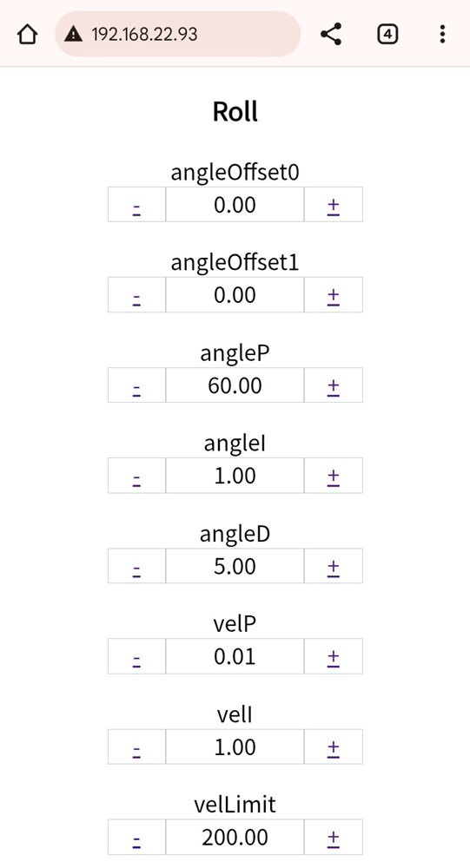Screen dimensions: 470x868
Task: Select the angleP value field 60.00
Action: click(235, 385)
